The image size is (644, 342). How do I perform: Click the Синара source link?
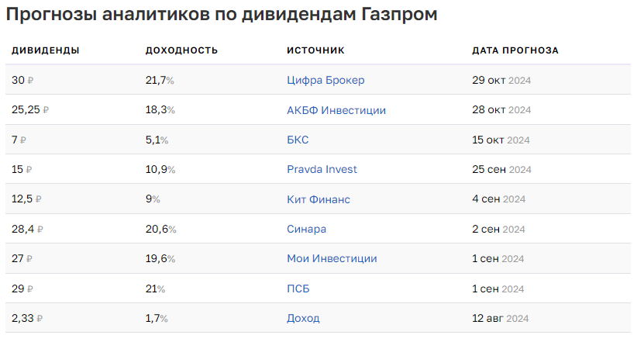coord(307,229)
